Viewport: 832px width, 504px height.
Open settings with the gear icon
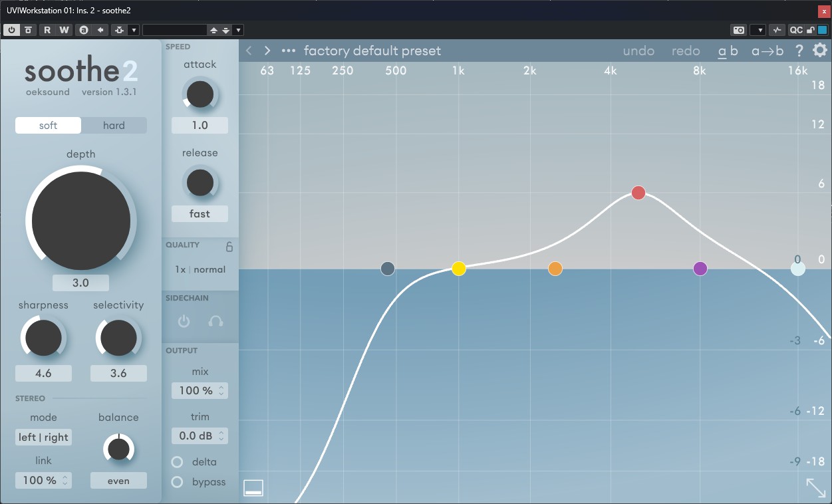point(820,50)
